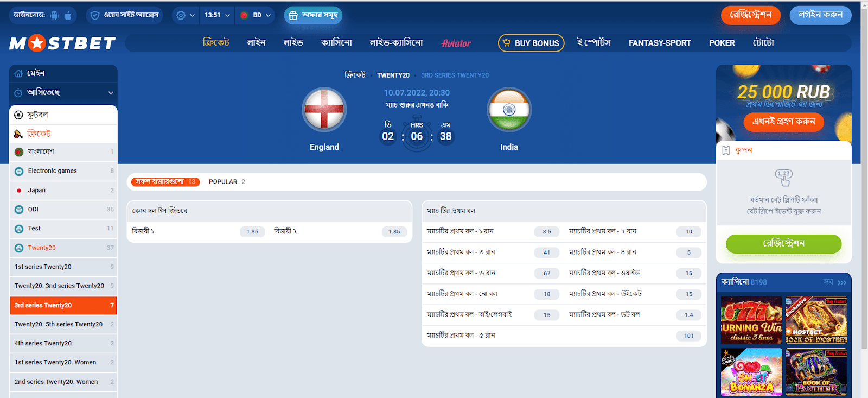Open 1st series Twenty20. Women
Viewport: 868px width, 398px height.
click(x=63, y=362)
